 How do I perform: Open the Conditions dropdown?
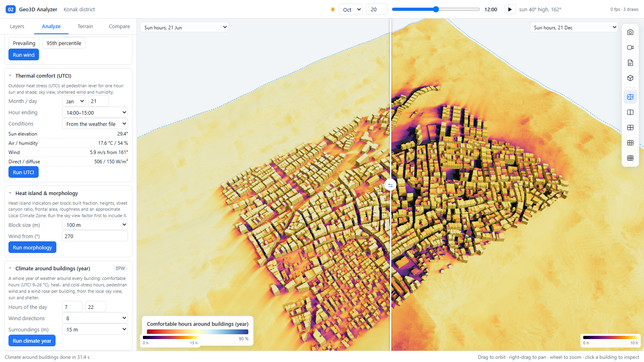95,124
